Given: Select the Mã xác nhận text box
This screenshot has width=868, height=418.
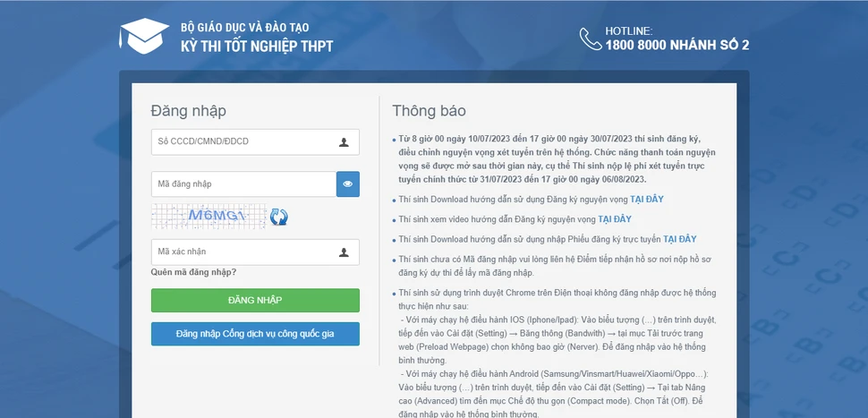Looking at the screenshot, I should [242, 252].
